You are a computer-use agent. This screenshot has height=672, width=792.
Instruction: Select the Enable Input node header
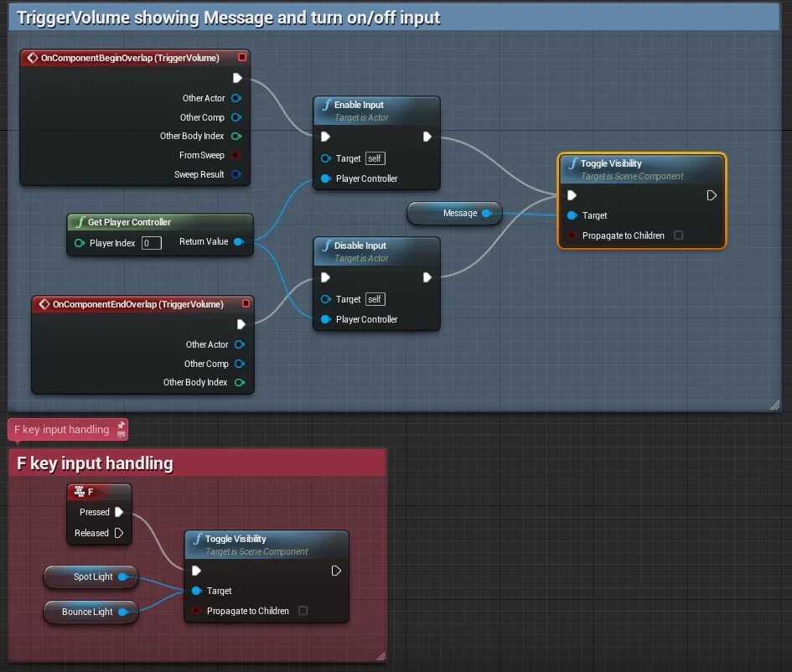[x=376, y=111]
